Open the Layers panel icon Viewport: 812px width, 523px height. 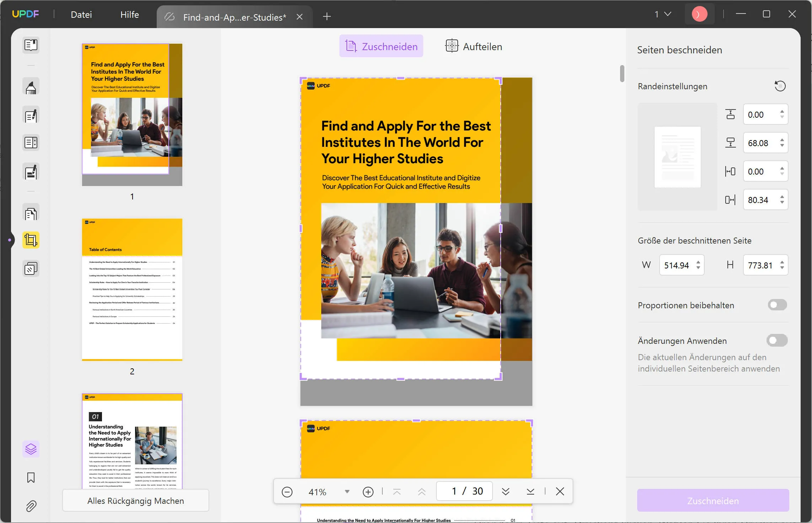(x=31, y=449)
